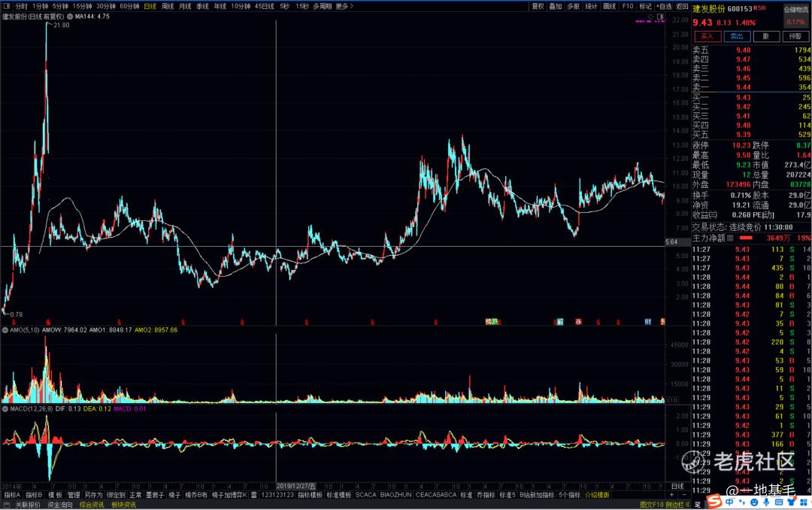Toggle the side panel icon near 22.00
The width and height of the screenshot is (812, 510).
(x=660, y=17)
